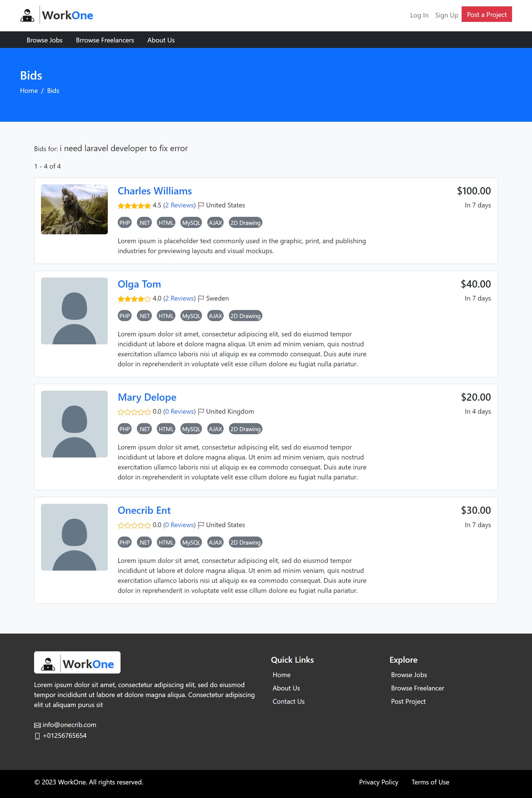Click Mary Delope's empty star rating

pos(134,412)
